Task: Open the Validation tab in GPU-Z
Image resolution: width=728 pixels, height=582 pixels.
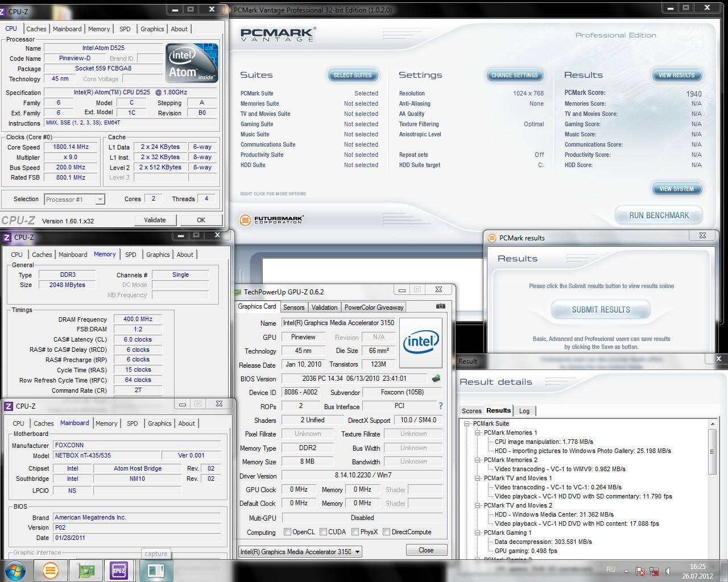Action: (325, 307)
